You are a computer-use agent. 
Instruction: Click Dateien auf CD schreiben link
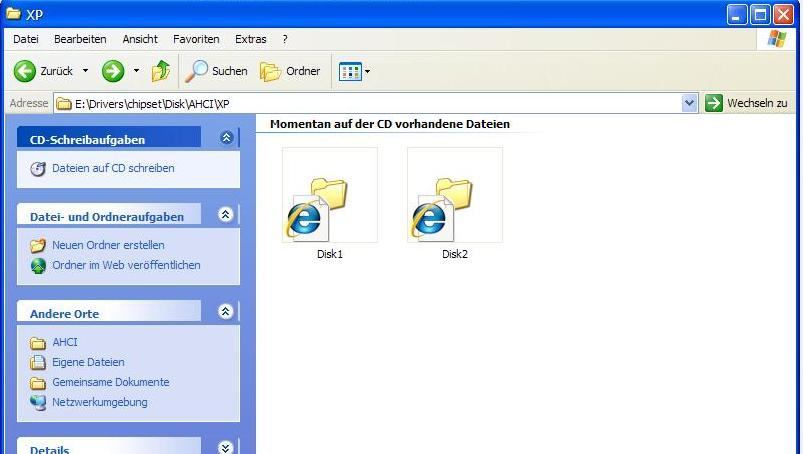pyautogui.click(x=113, y=168)
